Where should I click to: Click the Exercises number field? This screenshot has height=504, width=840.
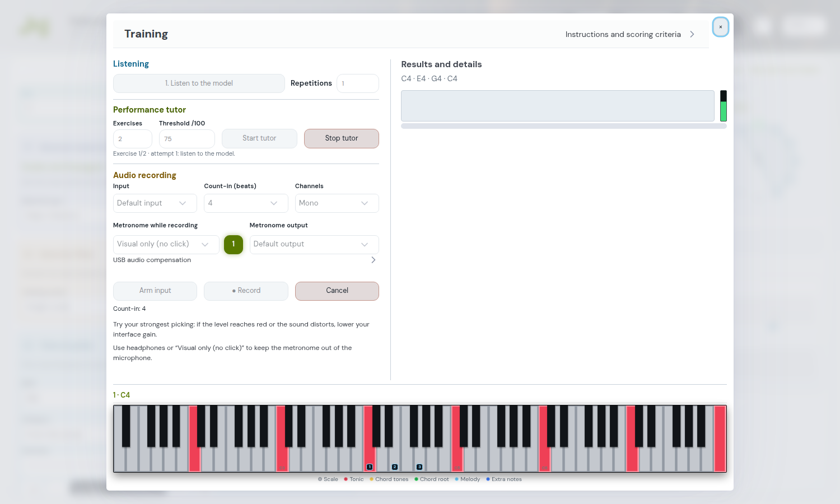tap(133, 139)
